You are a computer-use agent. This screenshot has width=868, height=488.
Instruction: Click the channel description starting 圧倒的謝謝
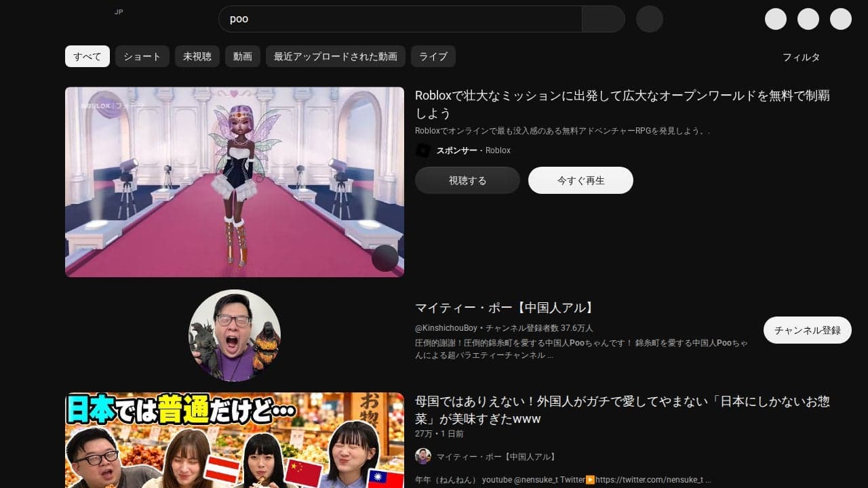[x=582, y=349]
